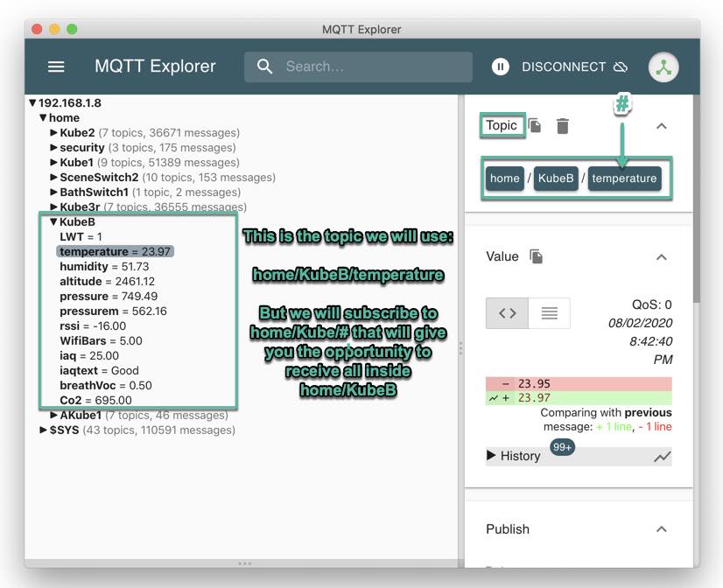
Task: Select iaqtext = Good topic
Action: [99, 370]
